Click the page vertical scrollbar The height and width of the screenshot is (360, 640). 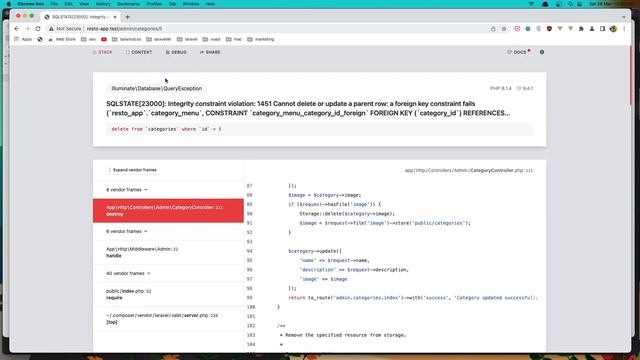pyautogui.click(x=630, y=76)
